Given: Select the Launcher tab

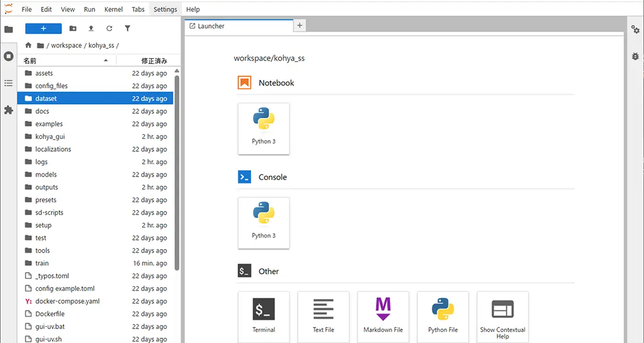Looking at the screenshot, I should pyautogui.click(x=239, y=26).
